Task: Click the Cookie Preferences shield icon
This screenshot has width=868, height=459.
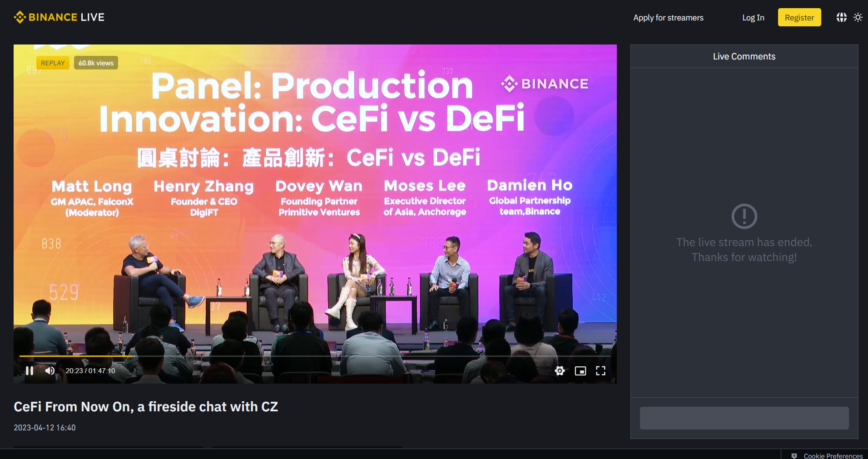Action: (794, 455)
